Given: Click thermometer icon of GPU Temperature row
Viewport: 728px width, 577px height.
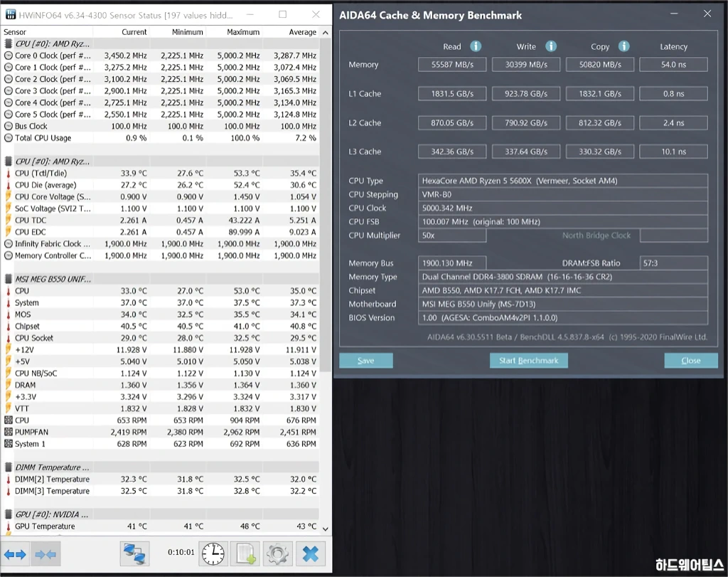Looking at the screenshot, I should click(x=9, y=526).
